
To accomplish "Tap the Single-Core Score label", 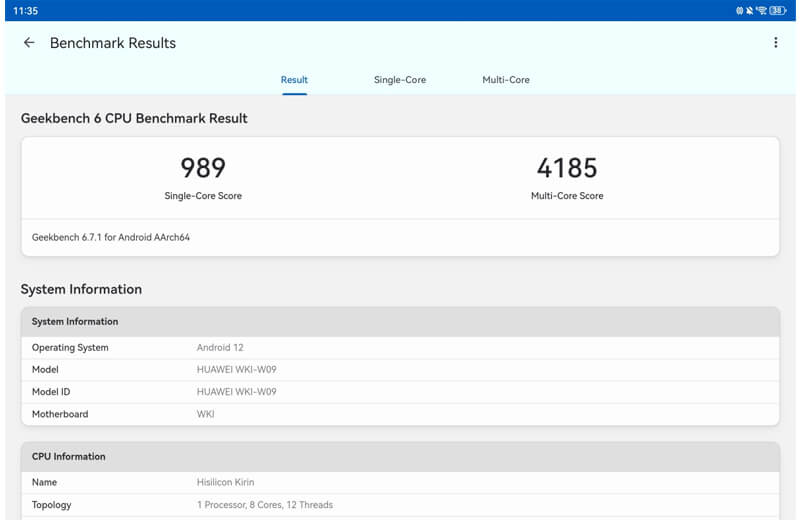I will click(x=203, y=196).
